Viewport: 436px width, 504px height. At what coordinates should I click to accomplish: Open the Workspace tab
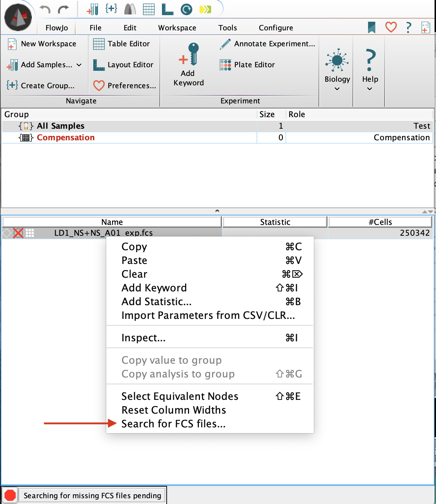pos(177,28)
